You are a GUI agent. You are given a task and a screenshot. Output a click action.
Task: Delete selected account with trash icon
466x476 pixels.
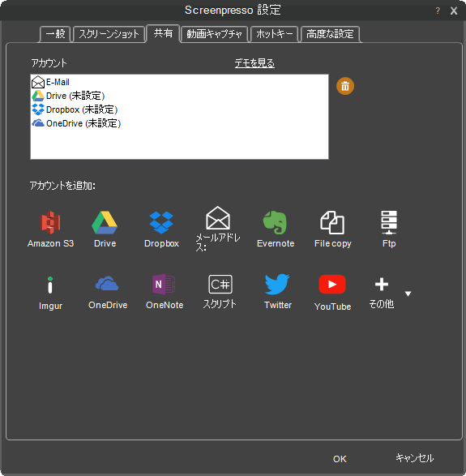tap(345, 86)
